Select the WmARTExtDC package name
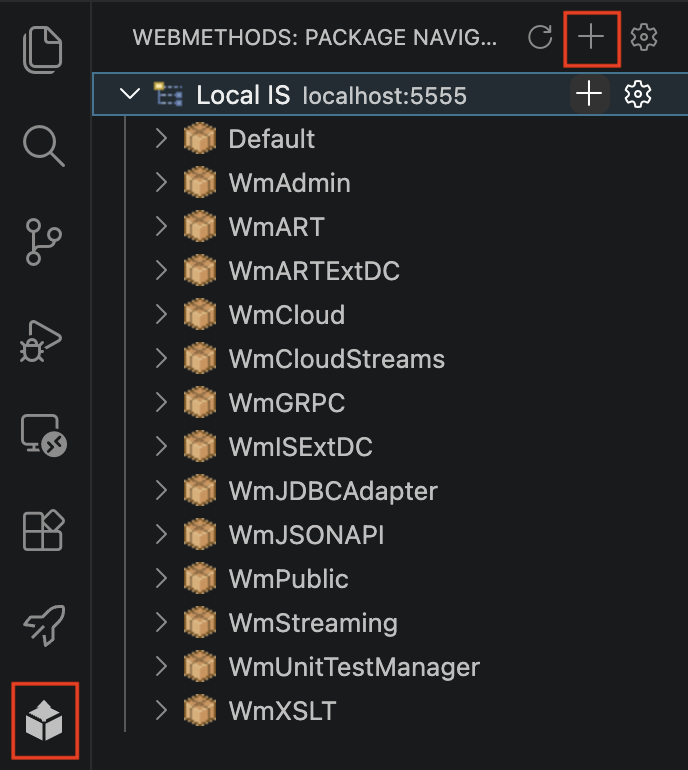This screenshot has height=770, width=688. pos(314,271)
